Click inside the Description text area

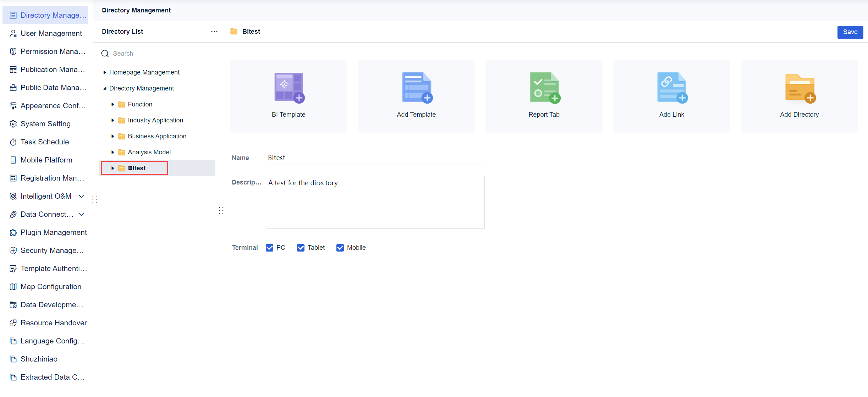(x=375, y=202)
